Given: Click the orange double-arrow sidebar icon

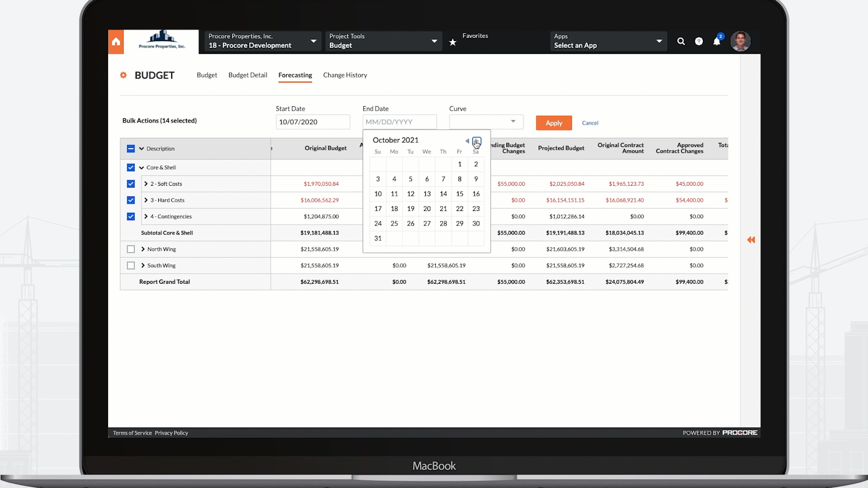Looking at the screenshot, I should pos(751,240).
